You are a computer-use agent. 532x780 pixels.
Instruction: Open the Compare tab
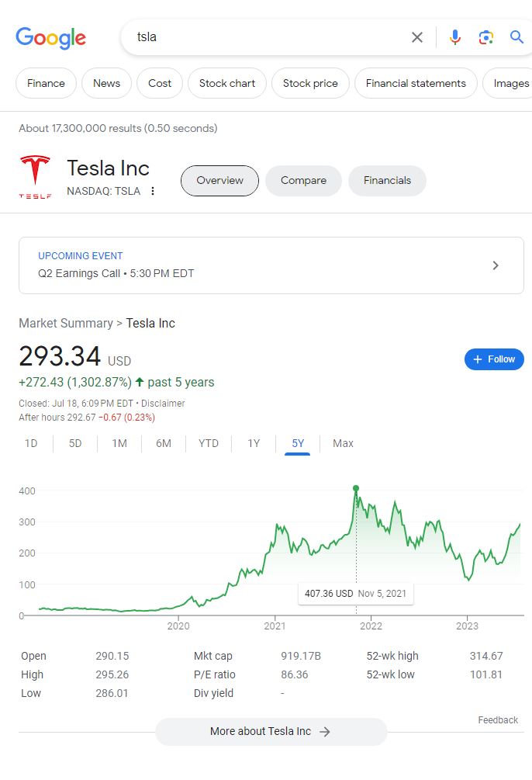(303, 180)
